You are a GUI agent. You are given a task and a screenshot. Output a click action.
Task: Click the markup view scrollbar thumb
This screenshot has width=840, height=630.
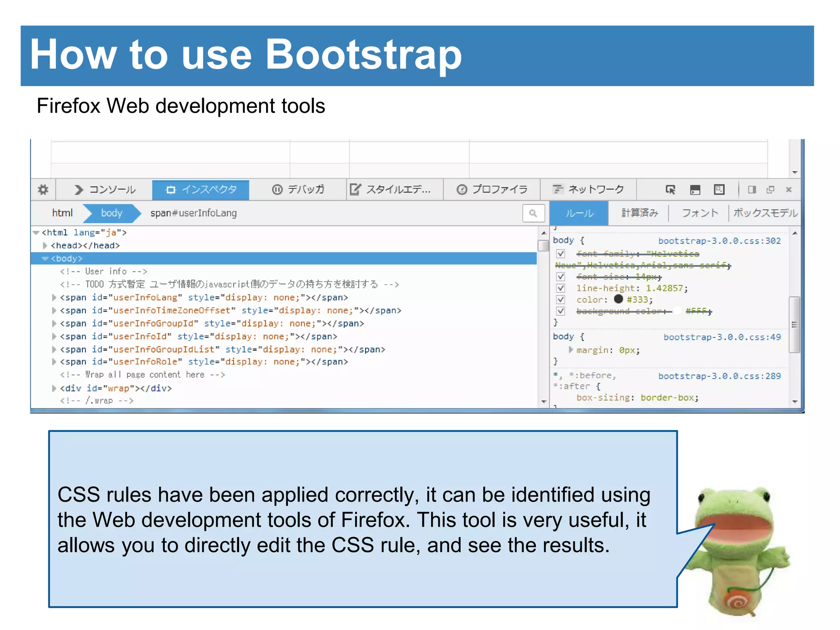click(543, 246)
